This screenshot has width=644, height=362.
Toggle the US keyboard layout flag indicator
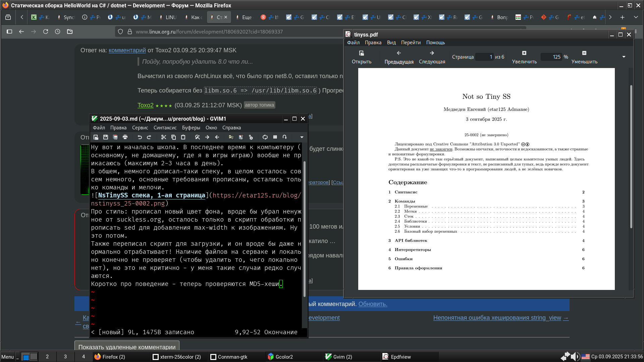point(586,357)
